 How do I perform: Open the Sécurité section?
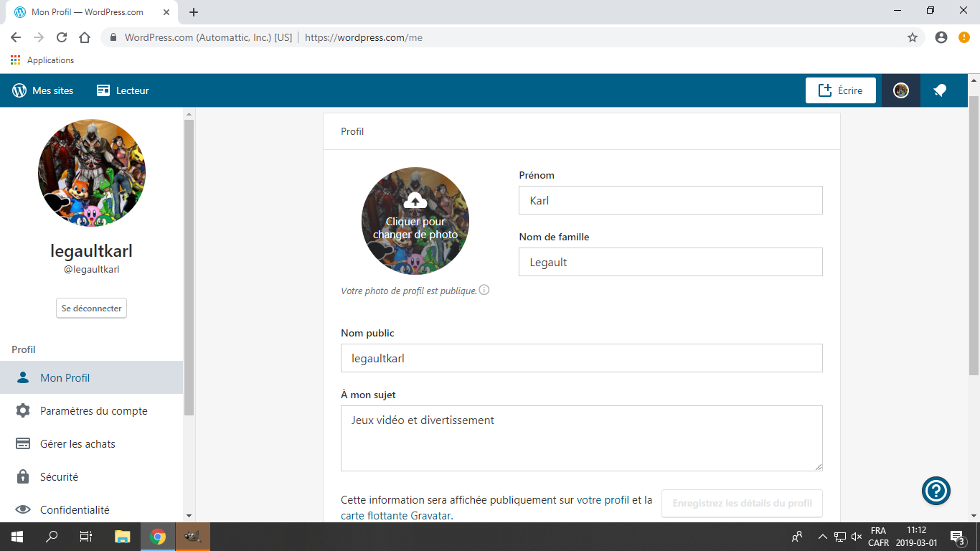click(x=59, y=476)
